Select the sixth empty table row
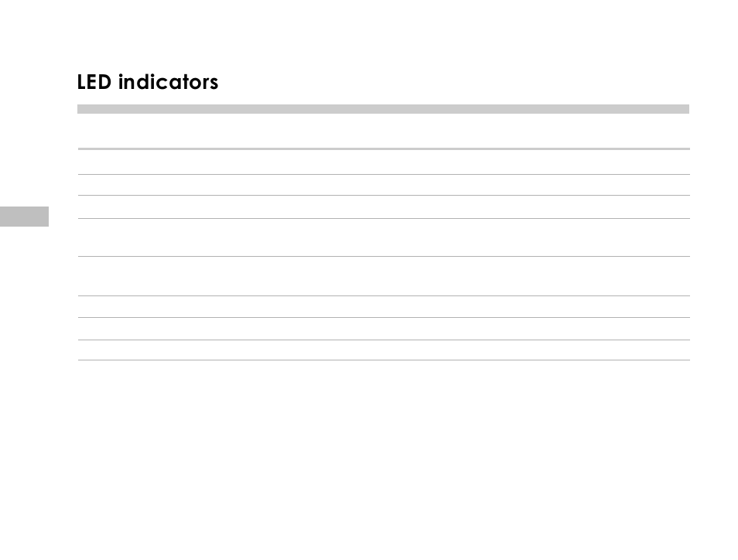Viewport: 738px width, 560px height. (384, 307)
